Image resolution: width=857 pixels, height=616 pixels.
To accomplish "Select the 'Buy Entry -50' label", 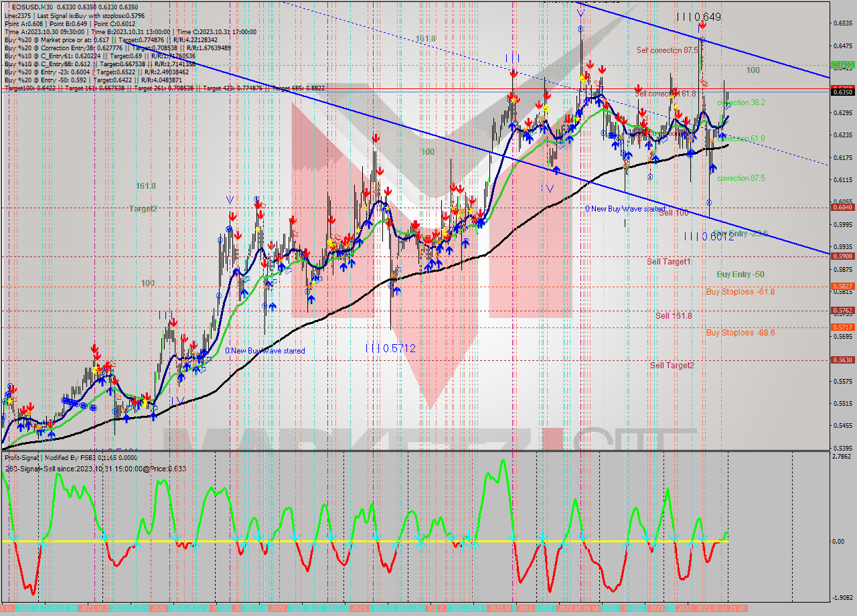I will click(740, 275).
